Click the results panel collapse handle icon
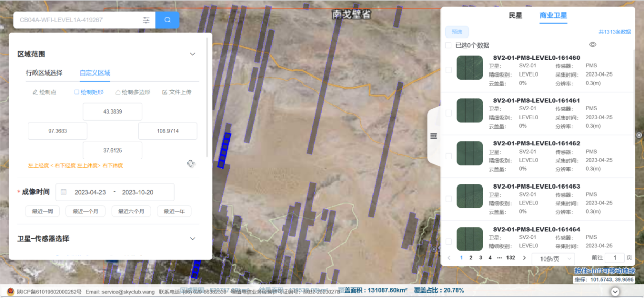The height and width of the screenshot is (298, 644). click(x=434, y=136)
